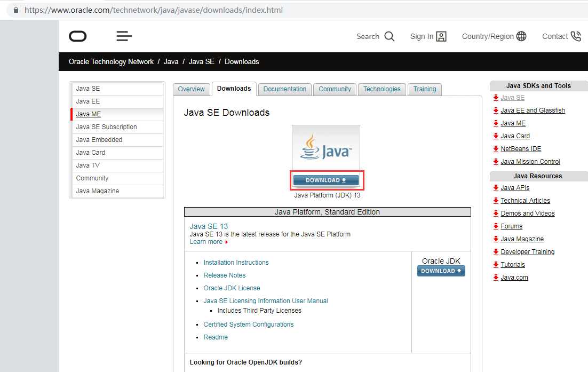Open the NetBeans IDE link
The width and height of the screenshot is (588, 372).
[521, 149]
